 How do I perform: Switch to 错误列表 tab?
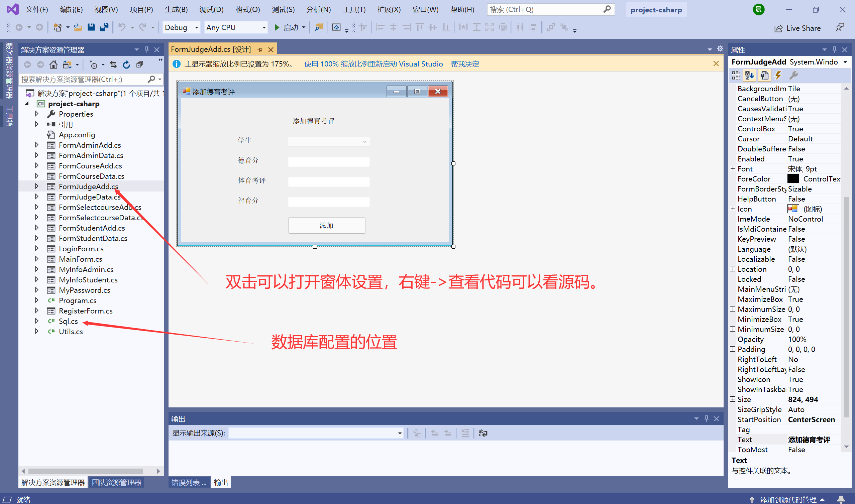pyautogui.click(x=189, y=482)
